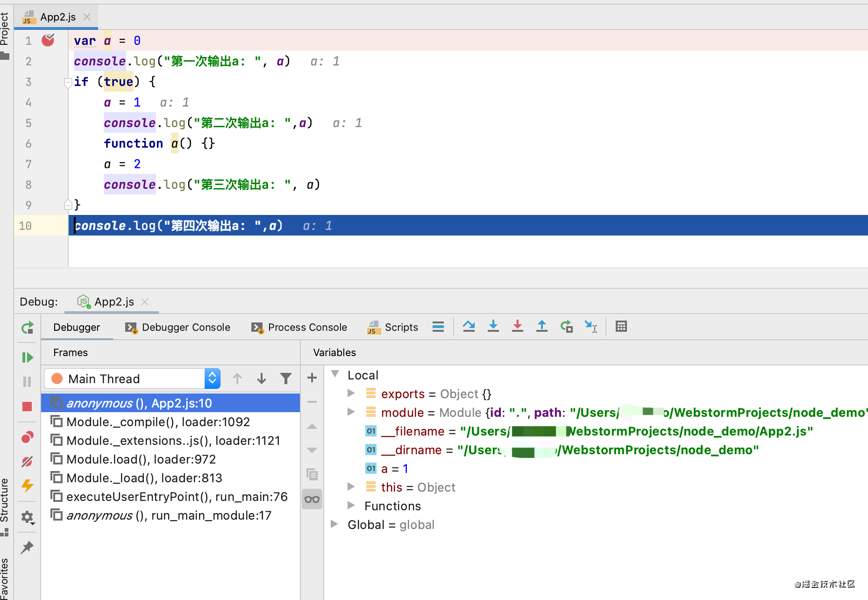This screenshot has height=600, width=868.
Task: Close the App2.js debug session tab
Action: (145, 302)
